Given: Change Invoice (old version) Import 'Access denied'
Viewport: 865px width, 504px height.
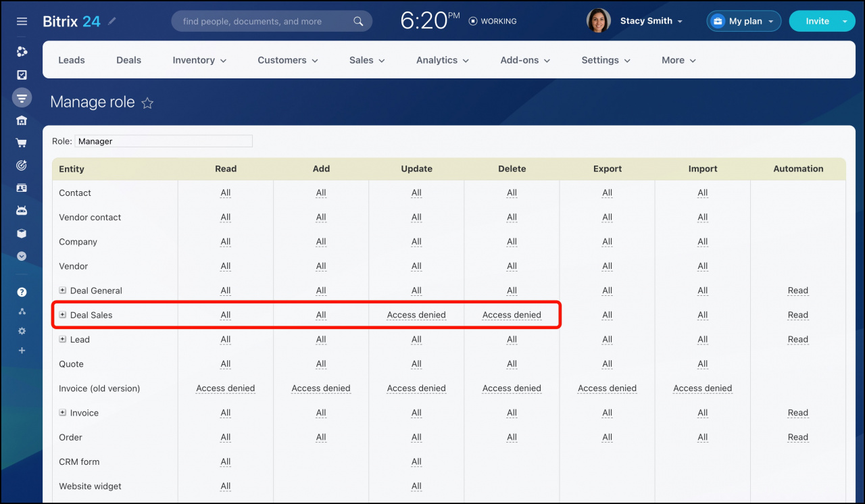Looking at the screenshot, I should click(703, 388).
